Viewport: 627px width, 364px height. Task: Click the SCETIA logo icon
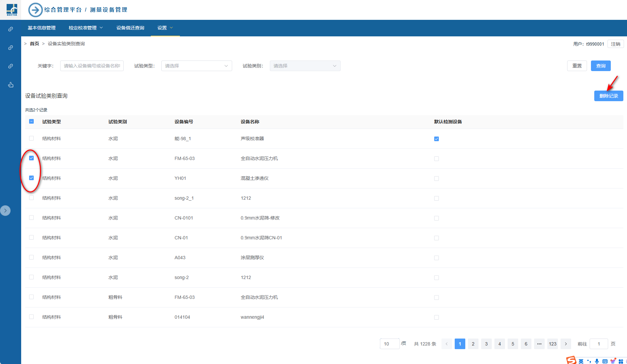12,10
